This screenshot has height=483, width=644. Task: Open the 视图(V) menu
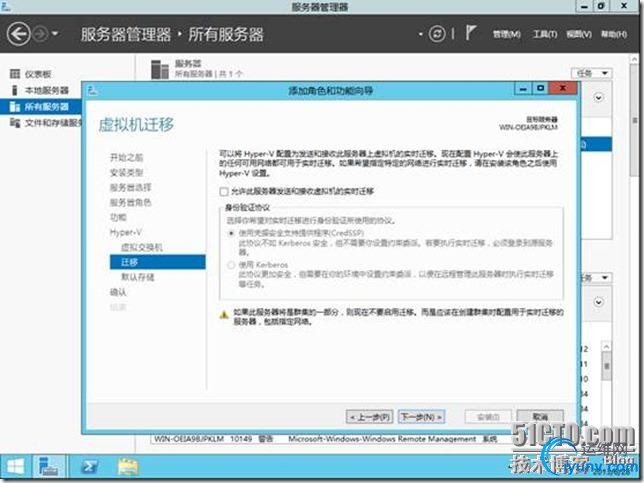[x=579, y=34]
